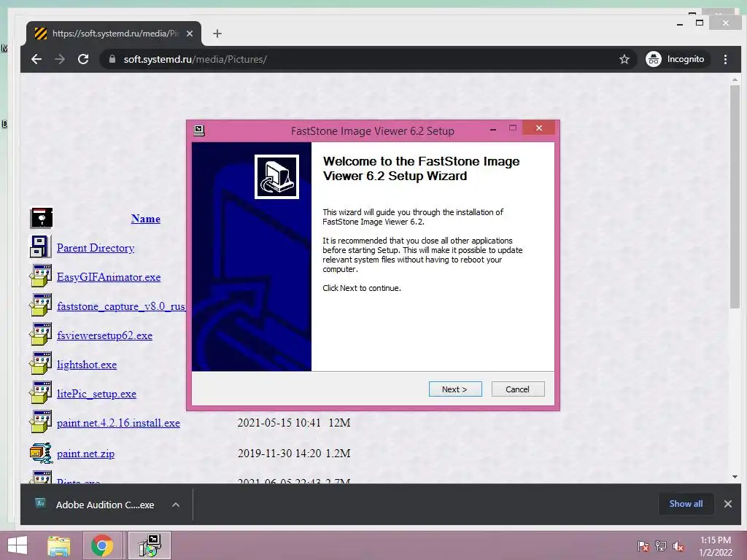Download paint.net.zip archive
This screenshot has width=747, height=560.
pos(86,454)
